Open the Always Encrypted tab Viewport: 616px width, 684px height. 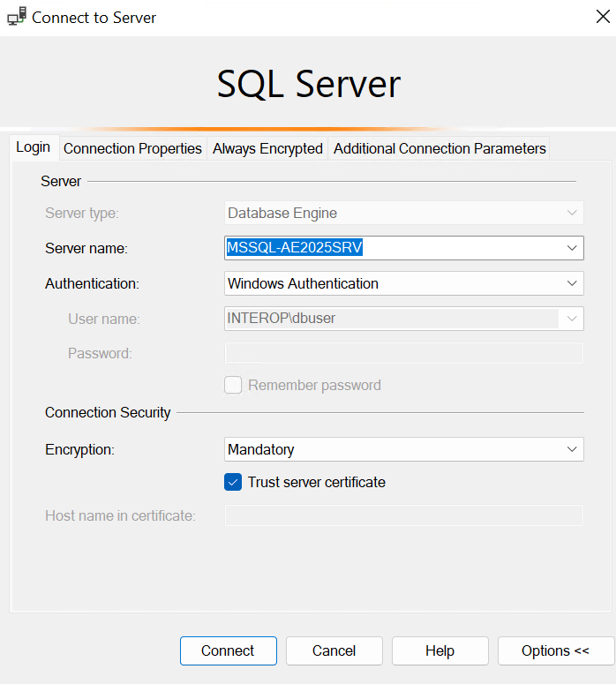click(267, 148)
